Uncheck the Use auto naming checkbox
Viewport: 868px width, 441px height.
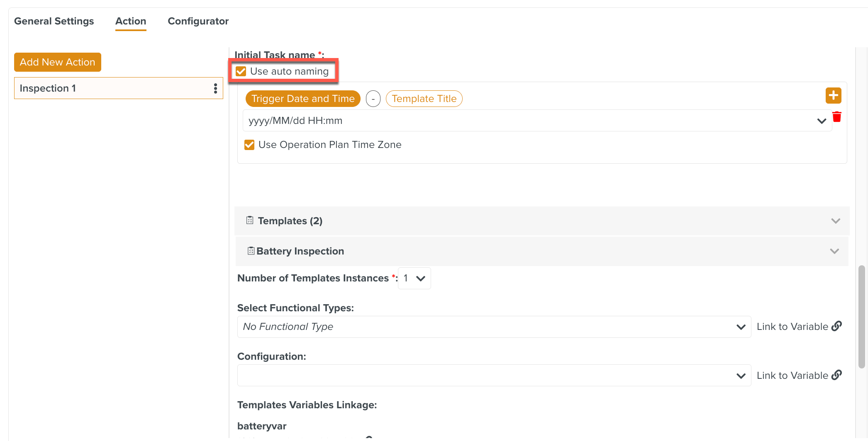coord(241,71)
